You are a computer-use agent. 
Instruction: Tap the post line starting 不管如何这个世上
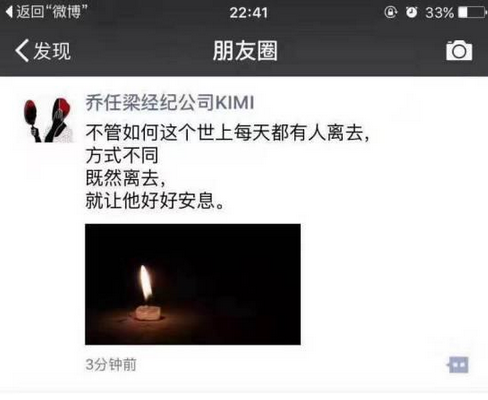228,133
